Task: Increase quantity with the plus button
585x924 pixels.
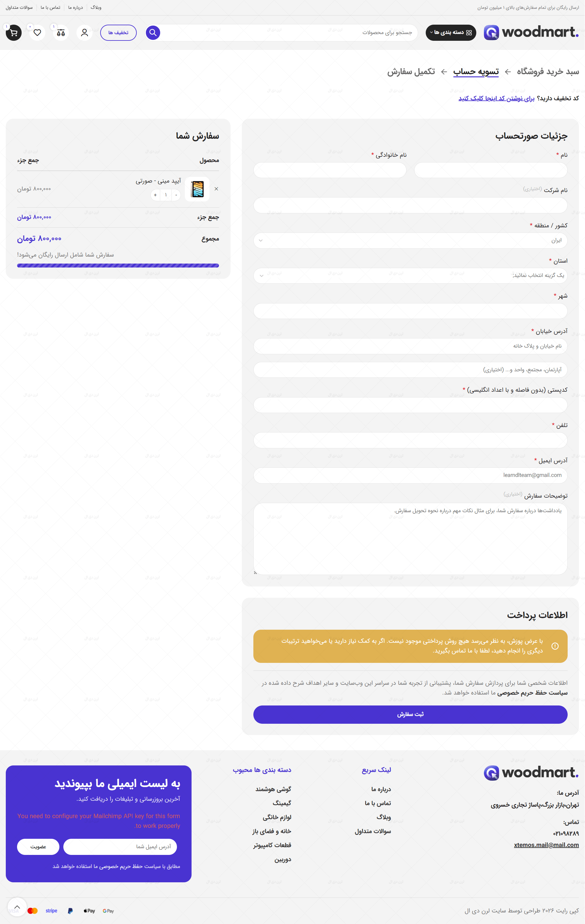Action: click(x=155, y=195)
